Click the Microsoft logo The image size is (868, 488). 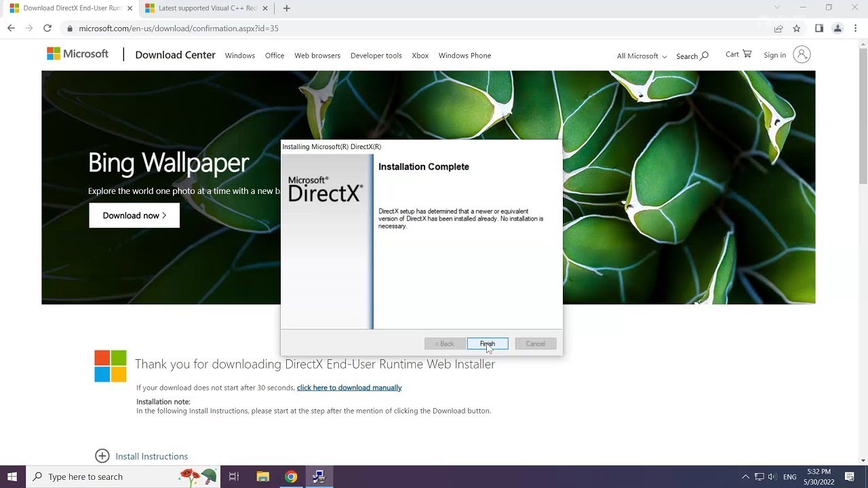(x=77, y=54)
